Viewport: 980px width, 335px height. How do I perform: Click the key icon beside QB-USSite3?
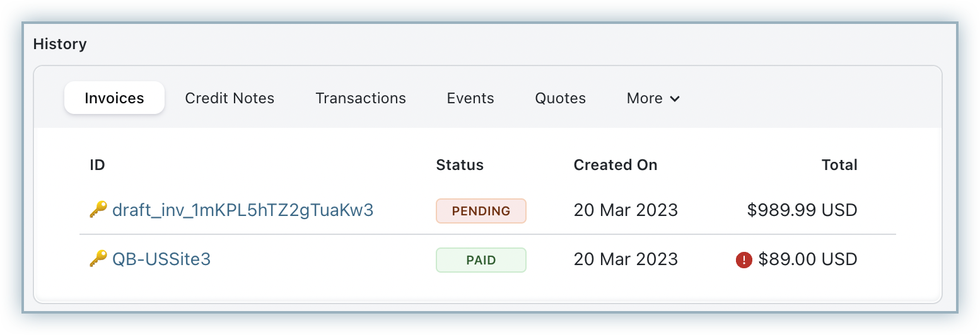[98, 259]
